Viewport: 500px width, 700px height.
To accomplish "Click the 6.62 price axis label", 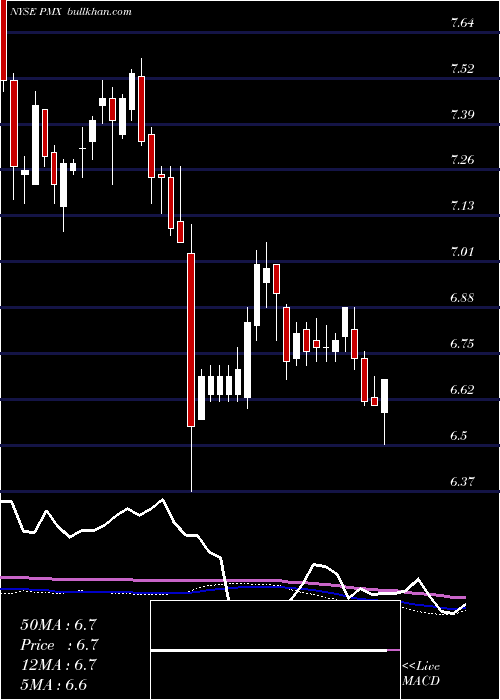I will [462, 390].
